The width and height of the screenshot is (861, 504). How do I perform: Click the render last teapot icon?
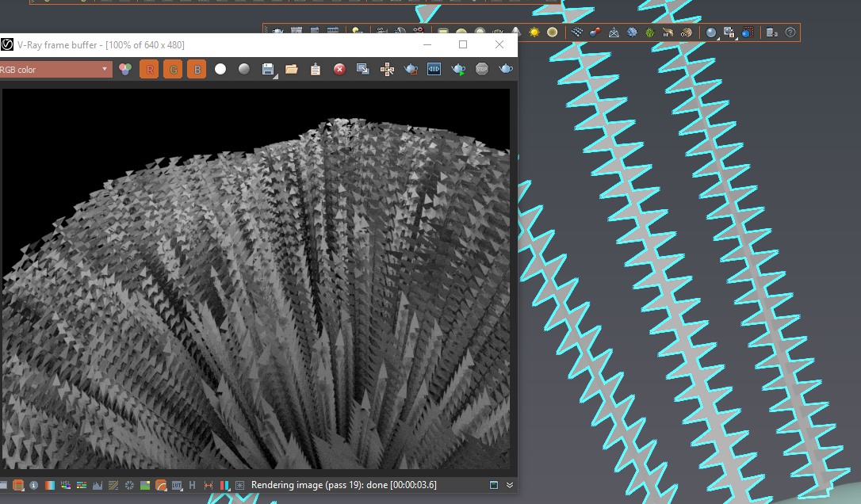pos(505,70)
